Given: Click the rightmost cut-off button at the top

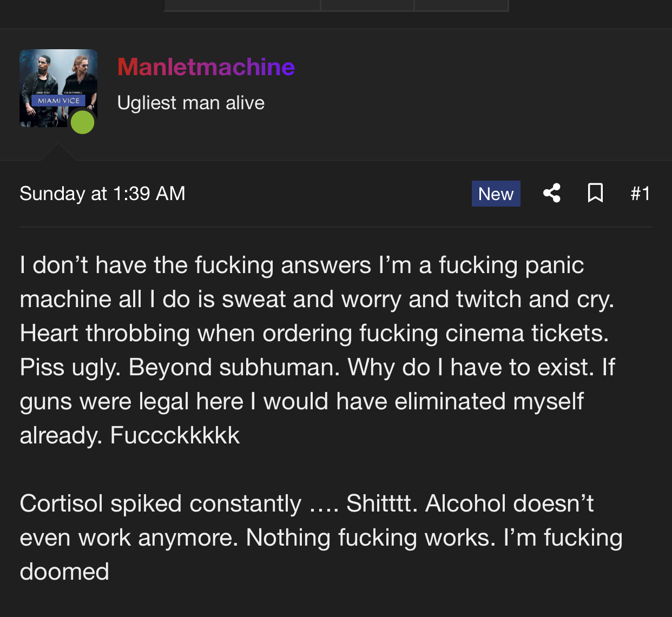Looking at the screenshot, I should (x=462, y=5).
